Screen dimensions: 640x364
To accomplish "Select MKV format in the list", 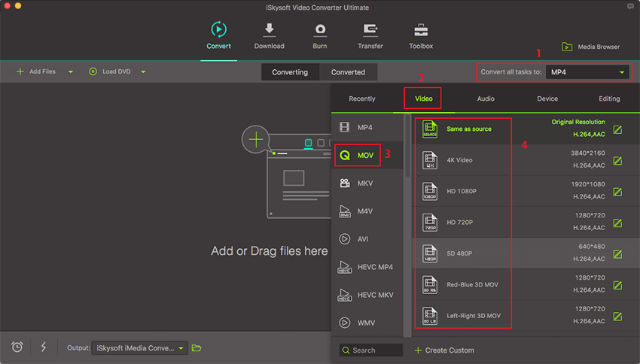I will (366, 183).
